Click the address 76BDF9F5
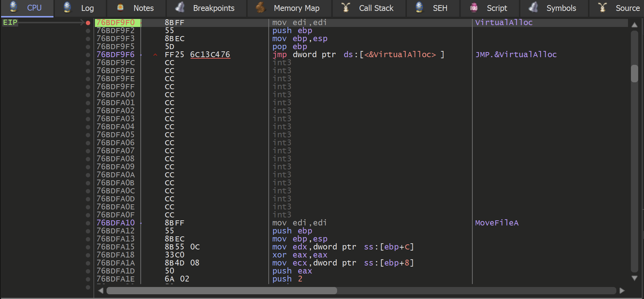 coord(116,47)
